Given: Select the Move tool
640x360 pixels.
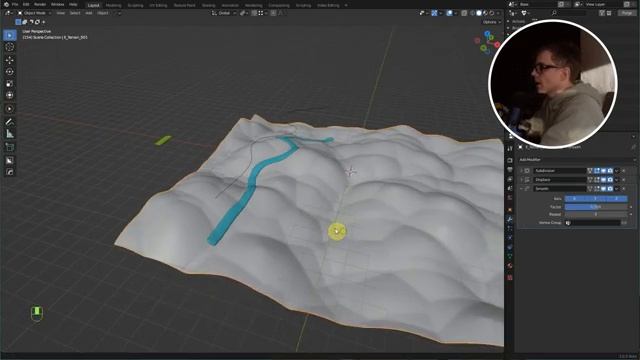Looking at the screenshot, I should [10, 60].
